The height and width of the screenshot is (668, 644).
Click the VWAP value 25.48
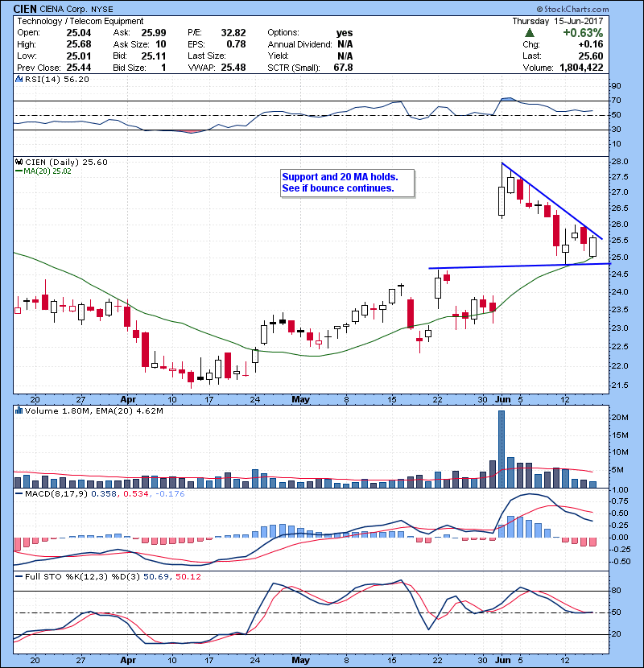[233, 68]
